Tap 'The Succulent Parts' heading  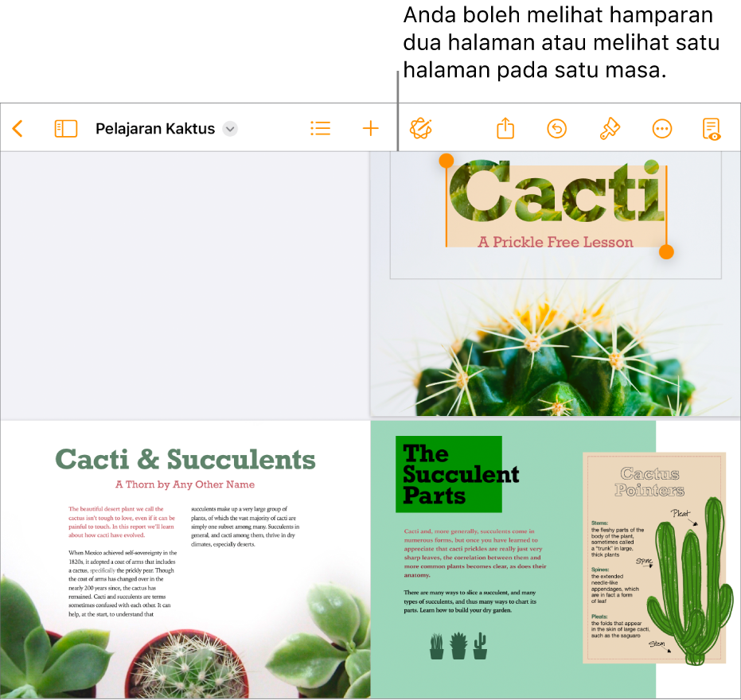pos(460,474)
